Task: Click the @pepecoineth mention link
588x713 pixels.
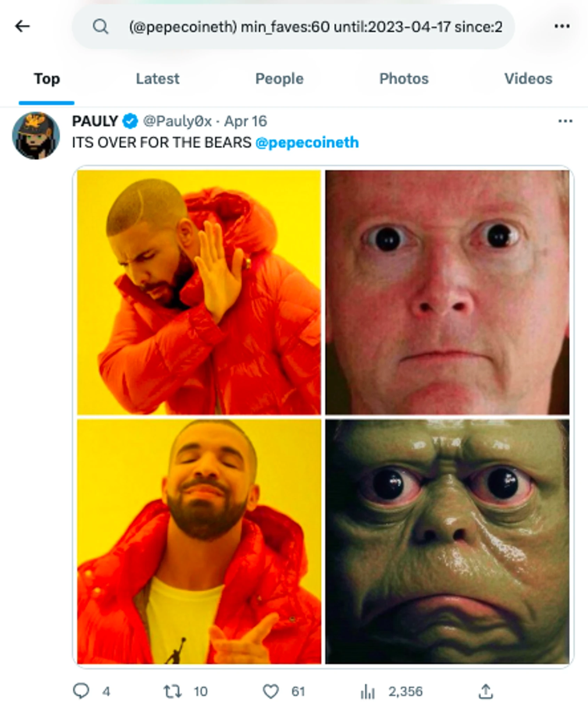Action: (307, 143)
